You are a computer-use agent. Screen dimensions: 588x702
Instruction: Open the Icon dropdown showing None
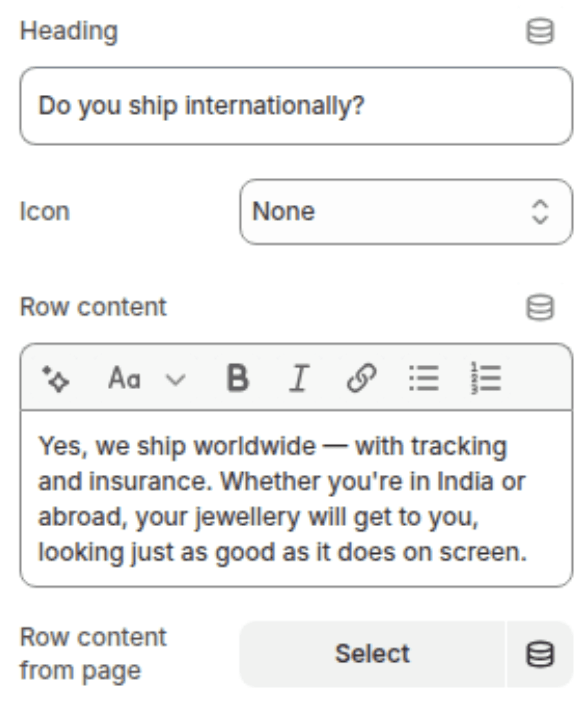(x=405, y=212)
